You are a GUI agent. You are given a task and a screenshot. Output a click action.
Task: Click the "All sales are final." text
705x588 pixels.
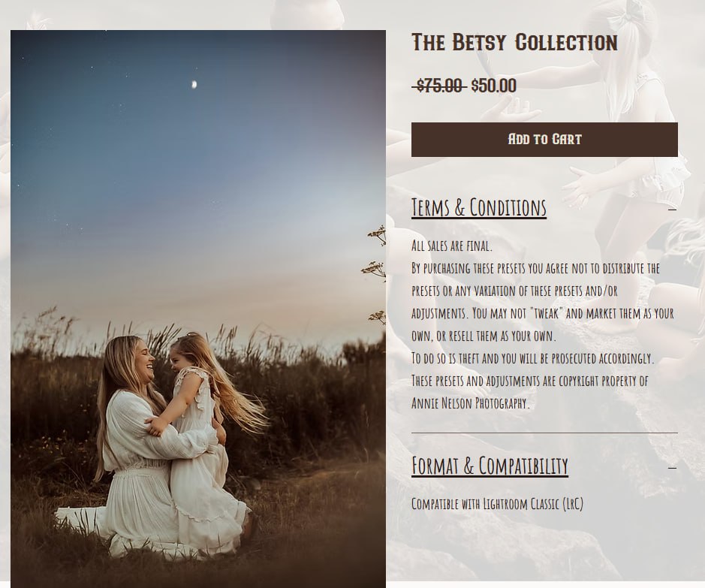point(452,246)
